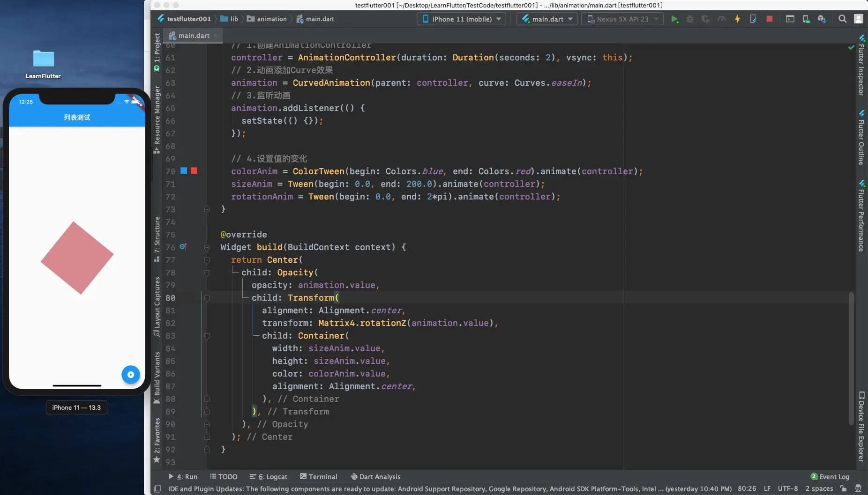868x495 pixels.
Task: Click the override gutter icon on line 76
Action: [183, 246]
